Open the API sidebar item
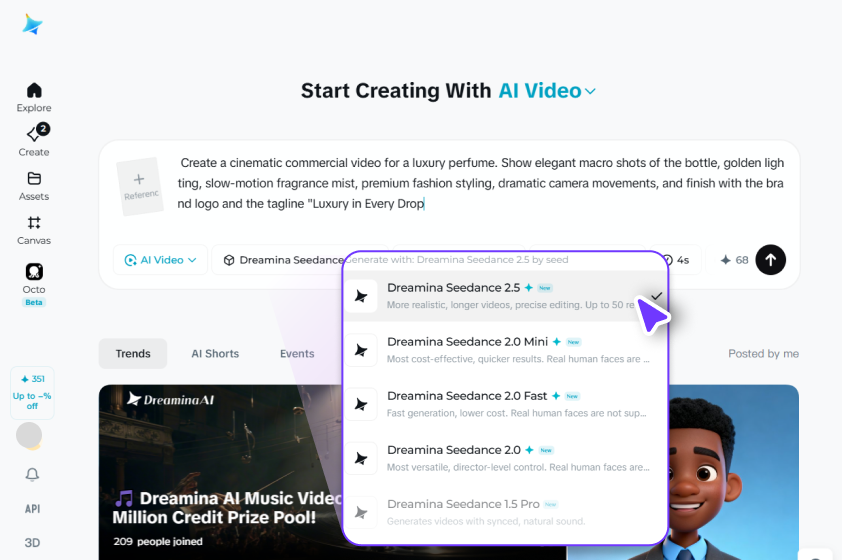This screenshot has width=842, height=560. pos(32,508)
